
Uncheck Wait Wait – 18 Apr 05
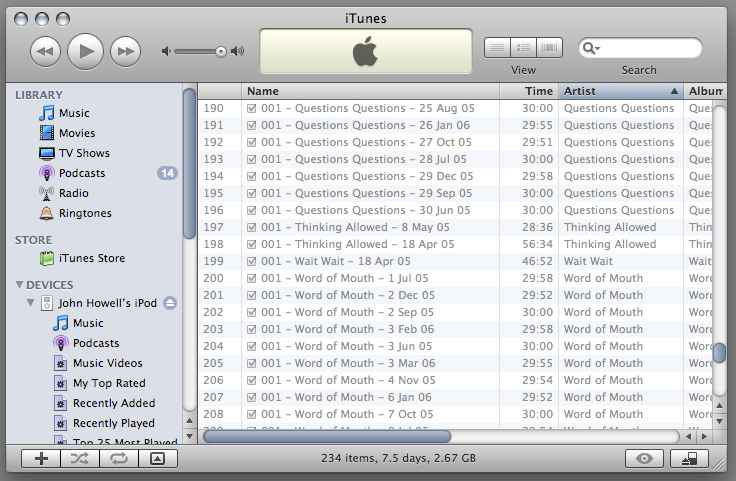252,261
